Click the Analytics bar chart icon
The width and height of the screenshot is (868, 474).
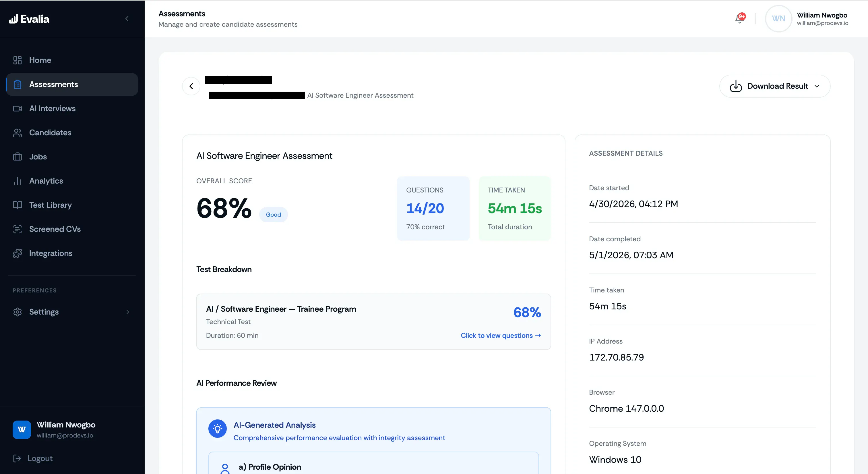(x=17, y=181)
